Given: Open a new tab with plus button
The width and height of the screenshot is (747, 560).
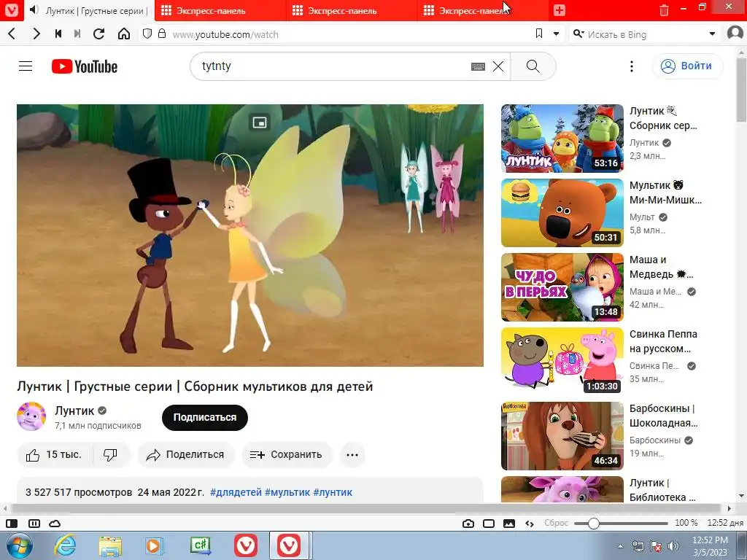Looking at the screenshot, I should [560, 10].
